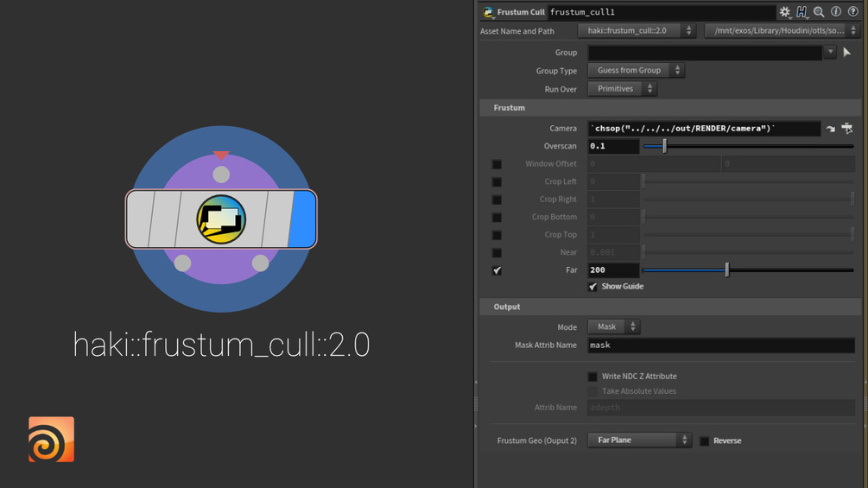The width and height of the screenshot is (868, 488).
Task: Open the asset library path dropdown
Action: 782,30
